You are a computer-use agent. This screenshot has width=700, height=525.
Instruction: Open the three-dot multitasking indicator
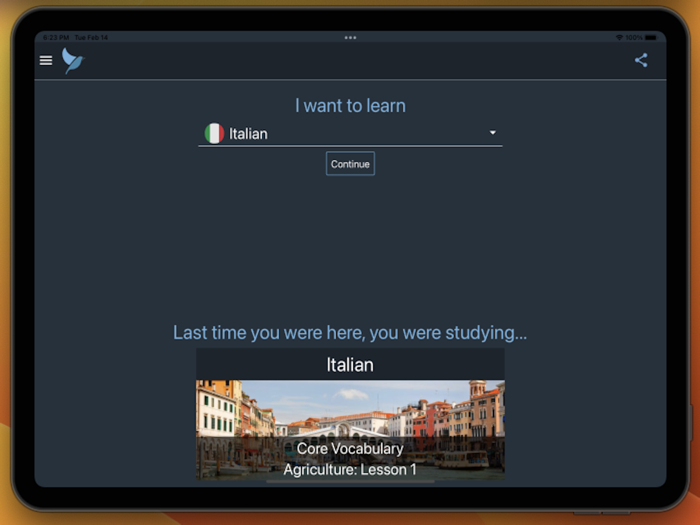click(350, 38)
